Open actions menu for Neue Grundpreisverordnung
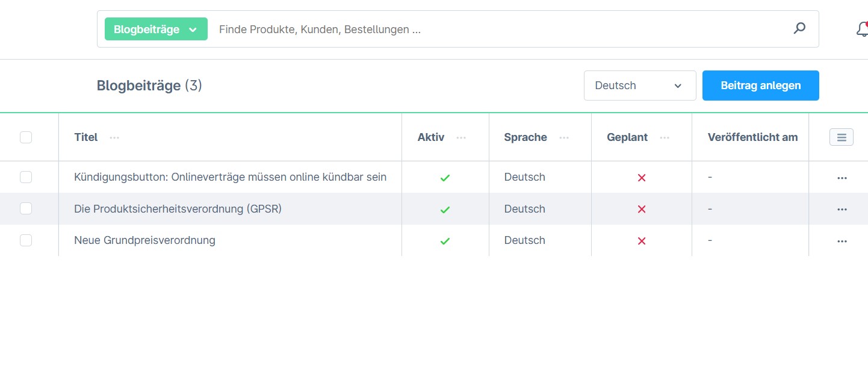The width and height of the screenshot is (868, 371). (842, 241)
